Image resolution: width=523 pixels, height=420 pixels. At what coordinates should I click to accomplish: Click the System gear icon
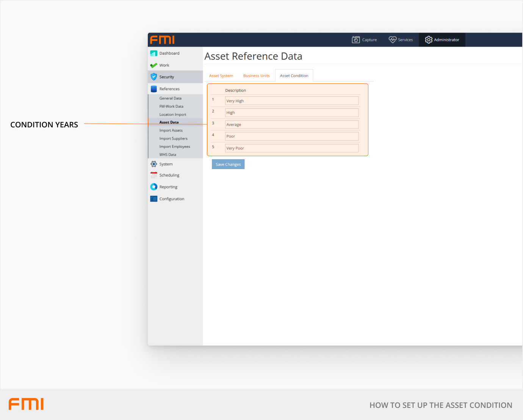153,164
